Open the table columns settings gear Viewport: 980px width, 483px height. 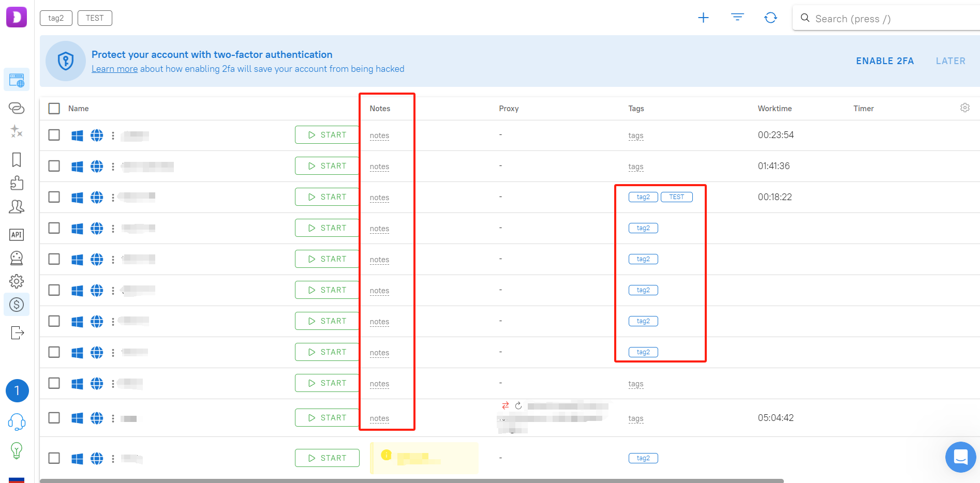pos(964,108)
